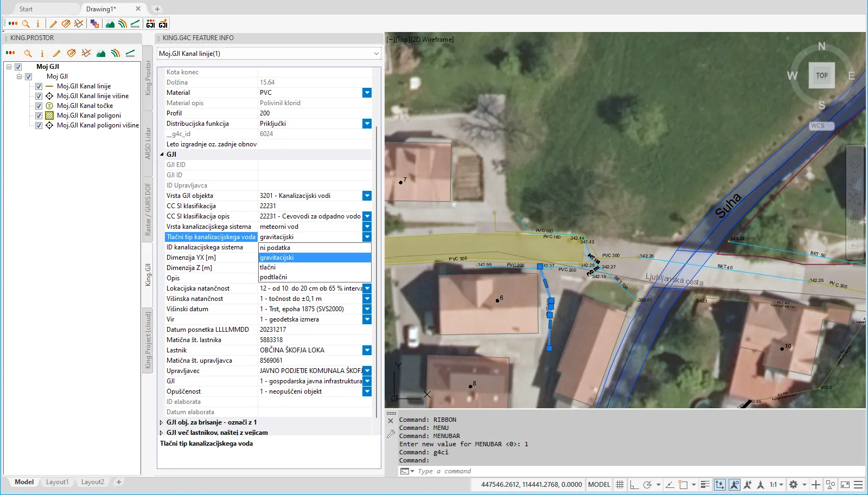The width and height of the screenshot is (868, 495).
Task: Click the GJI icon with orange arrow
Action: (163, 23)
